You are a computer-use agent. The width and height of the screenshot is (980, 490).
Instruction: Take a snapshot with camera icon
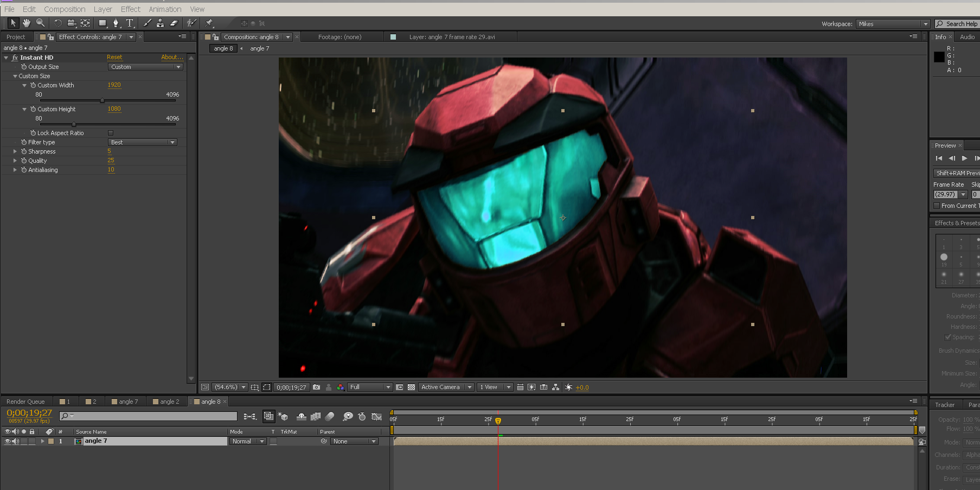click(x=316, y=387)
